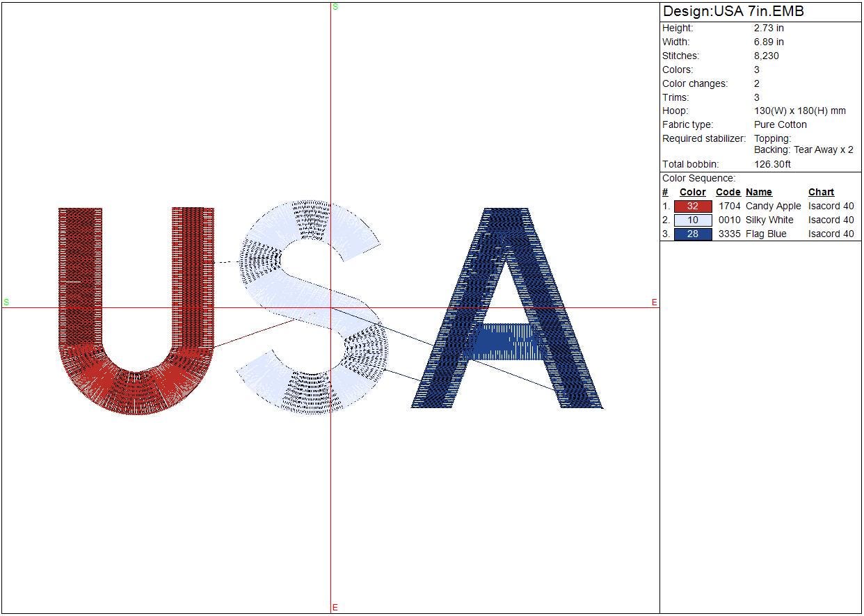Click the Color column header

(x=692, y=193)
